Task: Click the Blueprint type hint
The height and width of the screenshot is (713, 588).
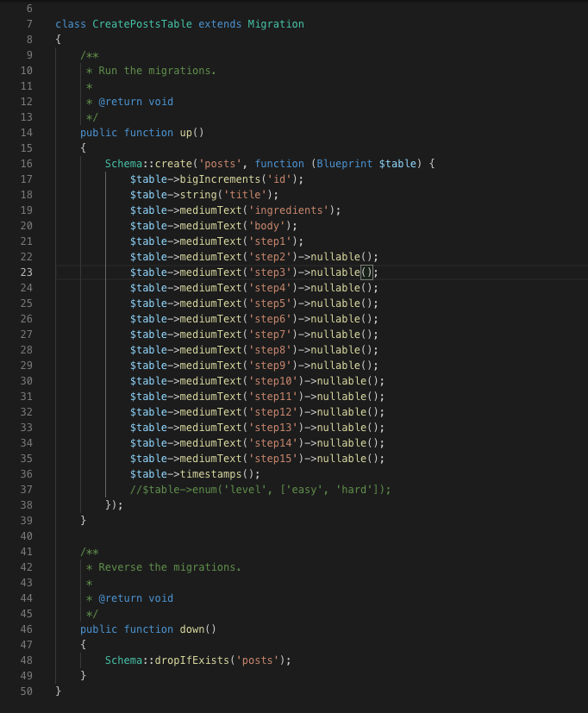Action: [x=345, y=164]
